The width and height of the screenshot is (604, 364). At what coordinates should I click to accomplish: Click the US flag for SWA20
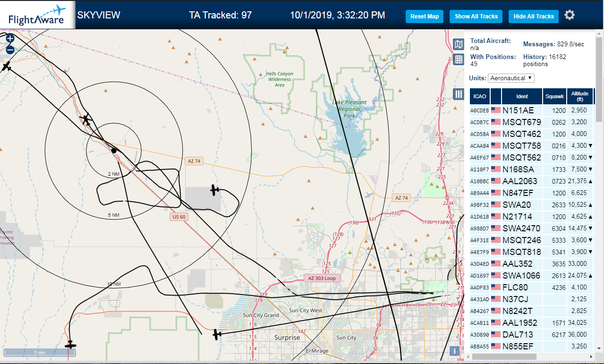(496, 204)
